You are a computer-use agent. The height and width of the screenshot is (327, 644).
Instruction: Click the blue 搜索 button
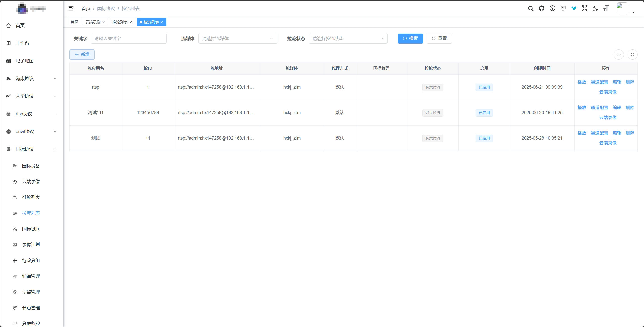pyautogui.click(x=410, y=39)
